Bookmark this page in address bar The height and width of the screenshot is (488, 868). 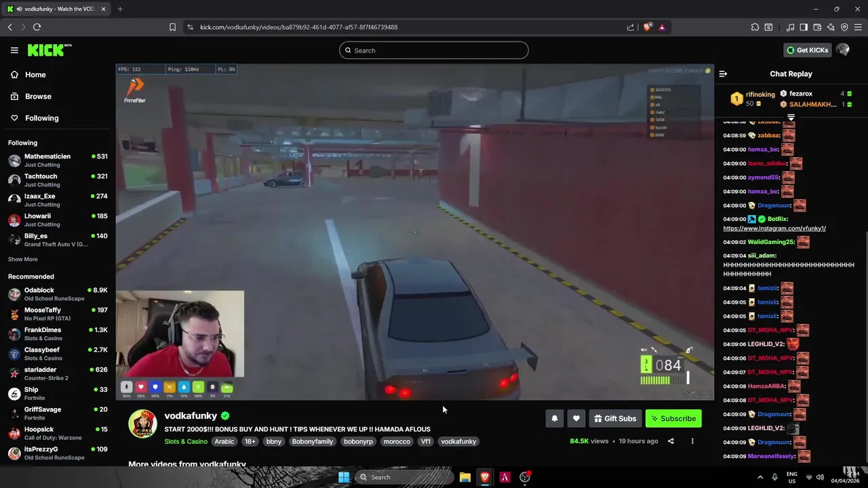[172, 27]
